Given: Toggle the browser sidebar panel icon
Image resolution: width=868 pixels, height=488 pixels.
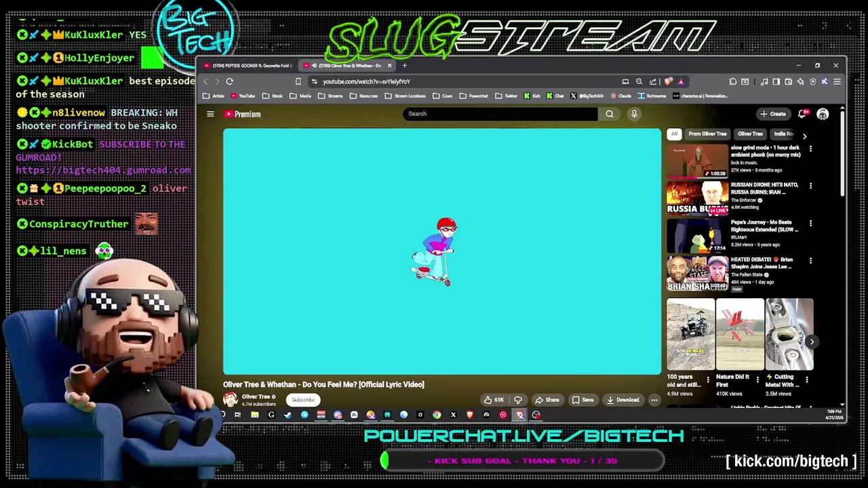Looking at the screenshot, I should (776, 81).
